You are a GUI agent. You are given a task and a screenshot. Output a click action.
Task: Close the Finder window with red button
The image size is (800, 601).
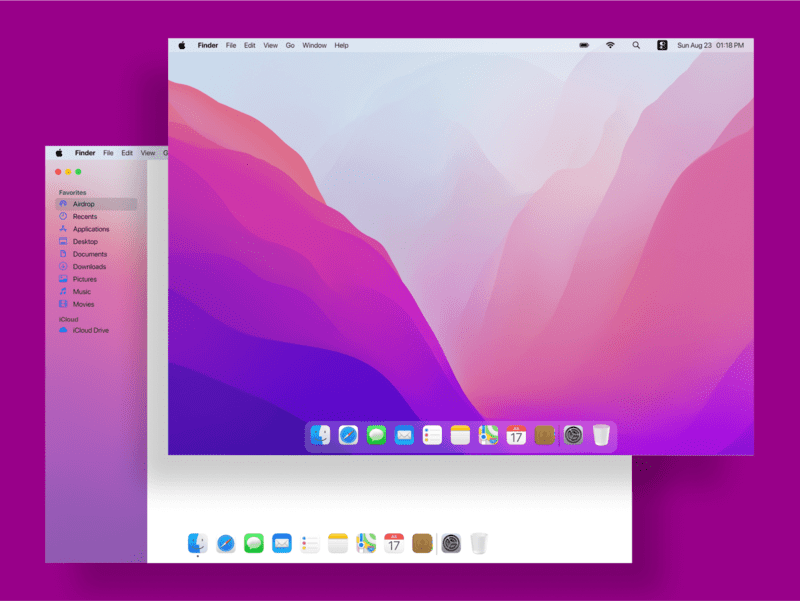(x=58, y=172)
